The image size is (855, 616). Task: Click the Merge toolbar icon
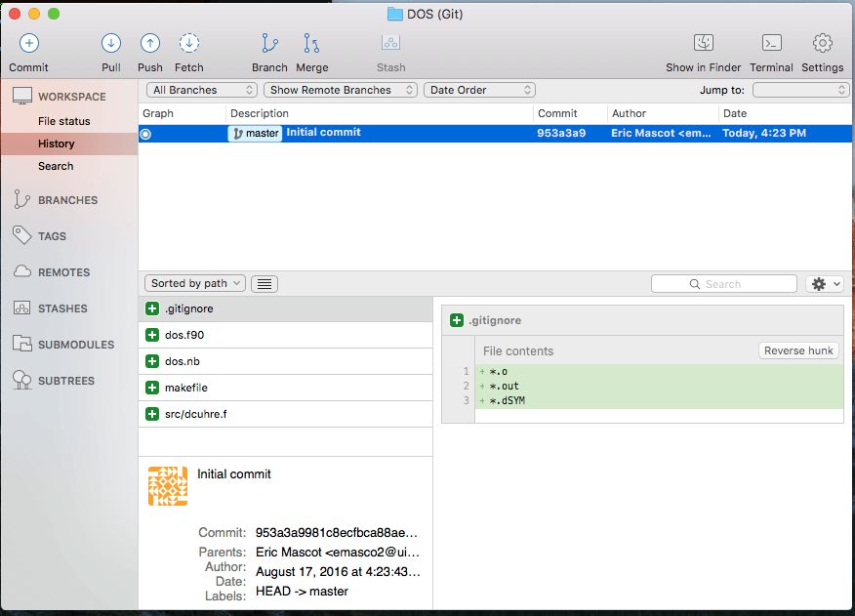(x=311, y=43)
